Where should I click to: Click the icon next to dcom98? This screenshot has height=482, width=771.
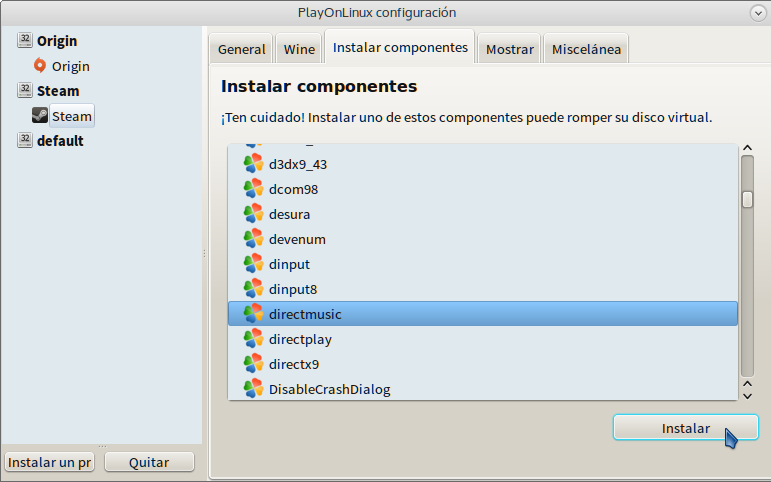254,189
